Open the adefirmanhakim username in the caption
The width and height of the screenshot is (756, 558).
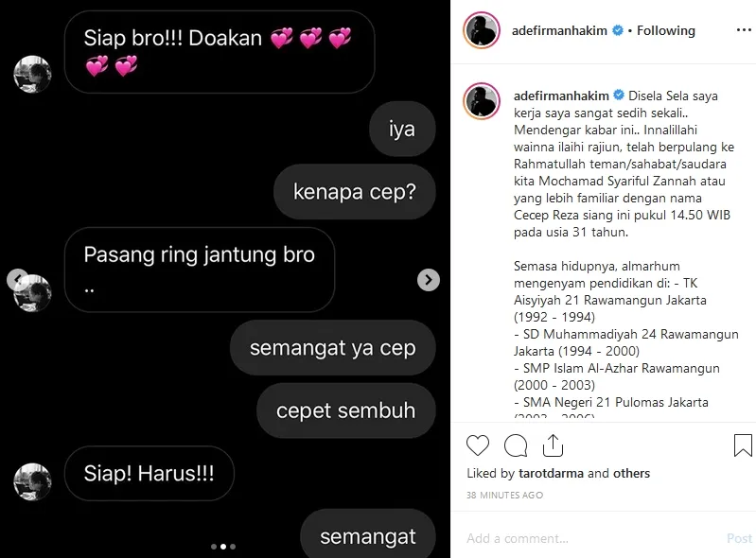click(561, 96)
